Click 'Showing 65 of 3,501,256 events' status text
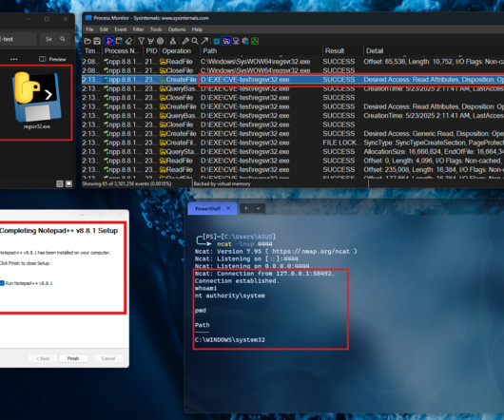This screenshot has width=504, height=420. click(x=126, y=183)
